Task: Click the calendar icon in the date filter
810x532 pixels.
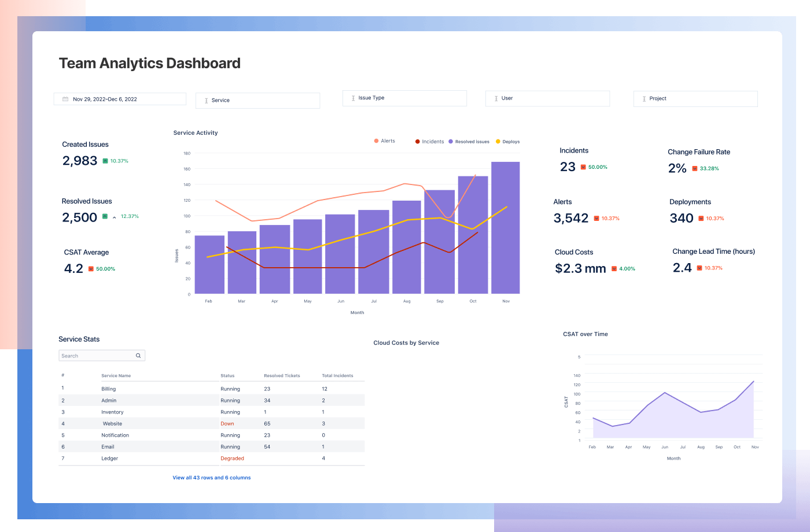Action: [x=64, y=98]
